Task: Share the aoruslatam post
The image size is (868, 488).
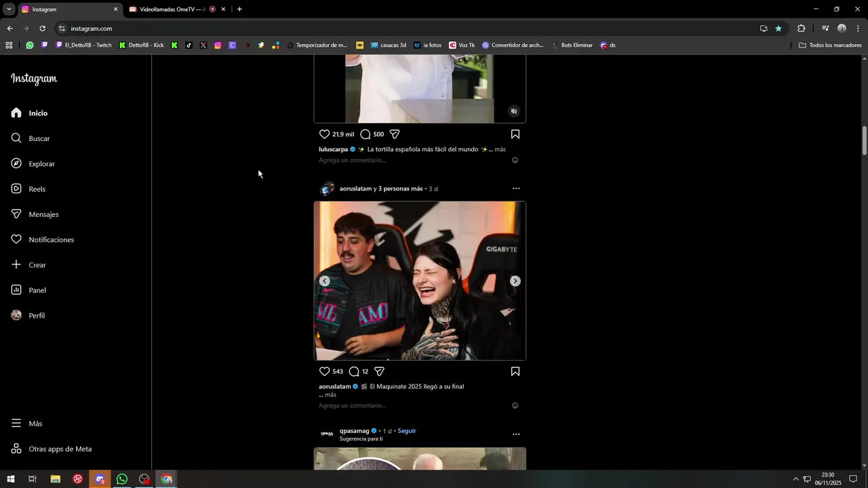Action: pos(380,371)
